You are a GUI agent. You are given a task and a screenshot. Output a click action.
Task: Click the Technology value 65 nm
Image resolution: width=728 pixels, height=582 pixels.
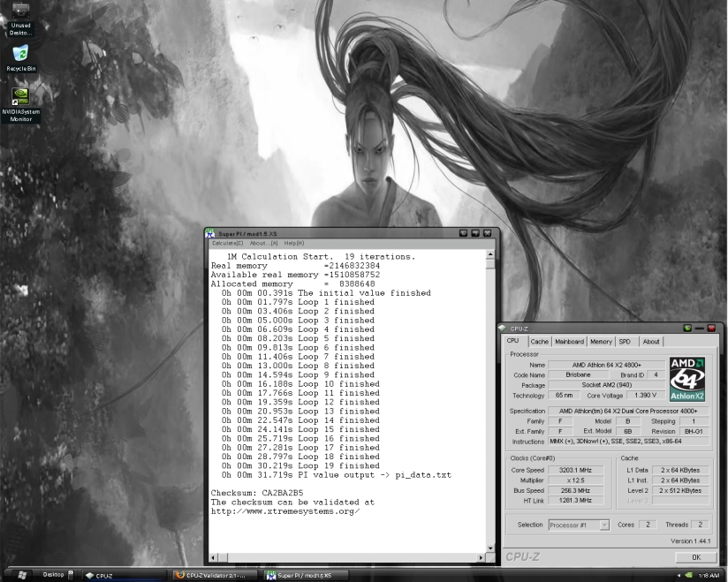(x=564, y=396)
